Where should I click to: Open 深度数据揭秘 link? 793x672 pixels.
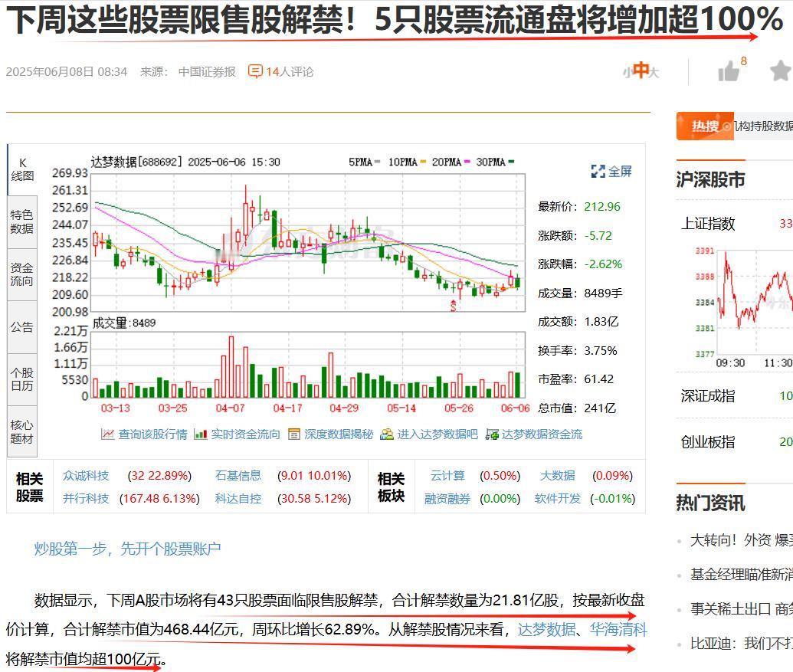(339, 434)
